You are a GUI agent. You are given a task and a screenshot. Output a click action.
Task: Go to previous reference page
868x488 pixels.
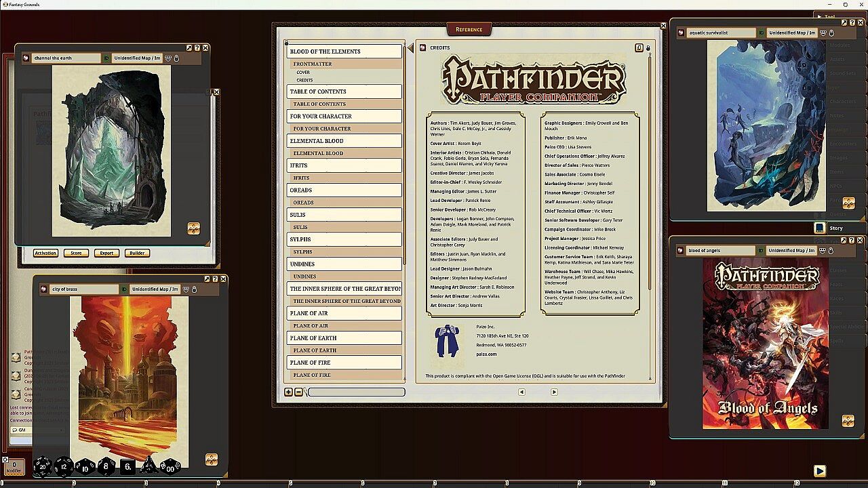(521, 392)
